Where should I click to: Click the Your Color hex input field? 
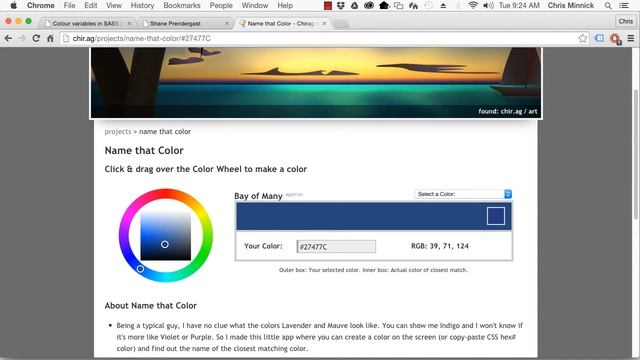pyautogui.click(x=336, y=247)
